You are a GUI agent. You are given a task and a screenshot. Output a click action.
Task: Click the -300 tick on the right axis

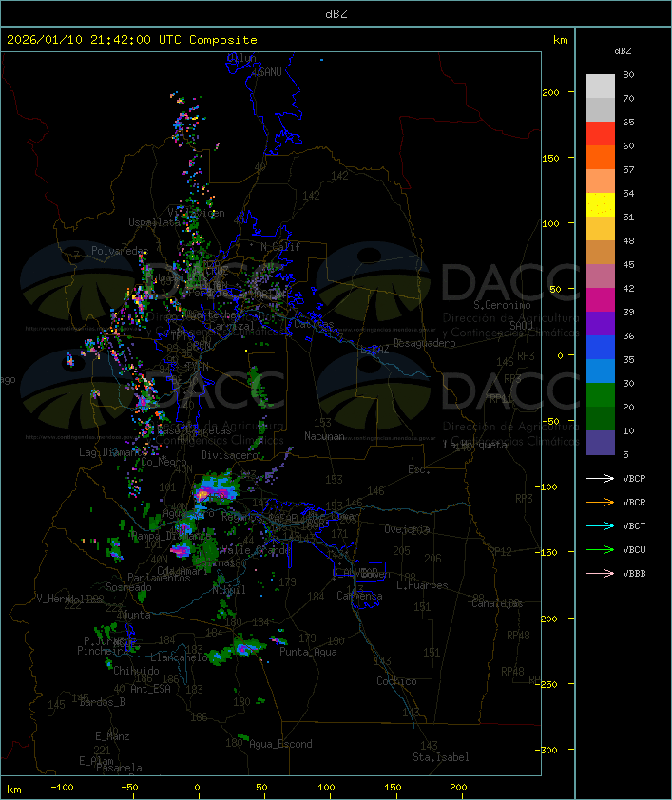(546, 750)
